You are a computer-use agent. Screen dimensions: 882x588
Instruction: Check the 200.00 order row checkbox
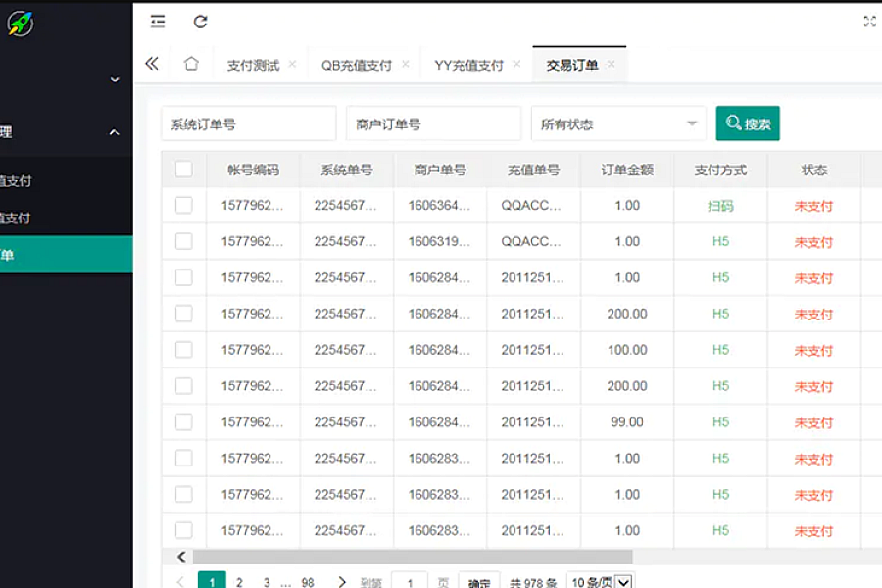183,314
